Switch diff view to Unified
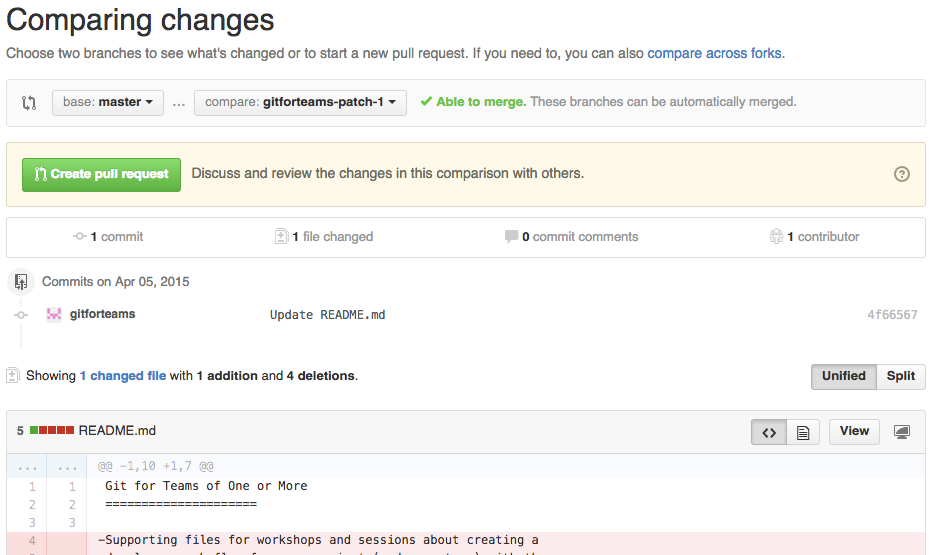Viewport: 933px width, 555px height. pyautogui.click(x=843, y=376)
